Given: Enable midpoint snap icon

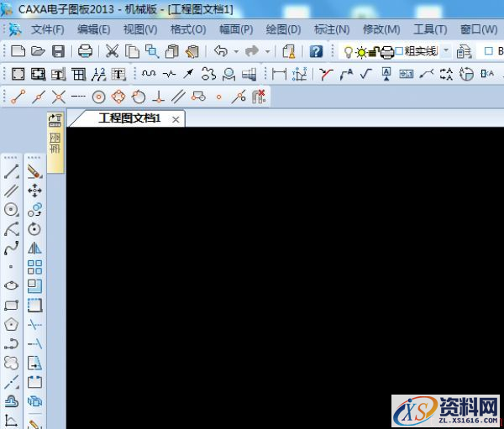Looking at the screenshot, I should pos(39,97).
